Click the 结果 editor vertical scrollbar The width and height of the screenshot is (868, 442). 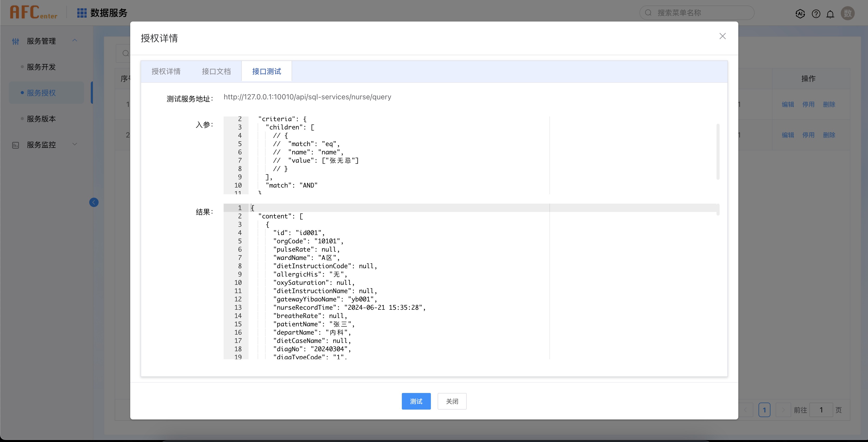coord(718,210)
